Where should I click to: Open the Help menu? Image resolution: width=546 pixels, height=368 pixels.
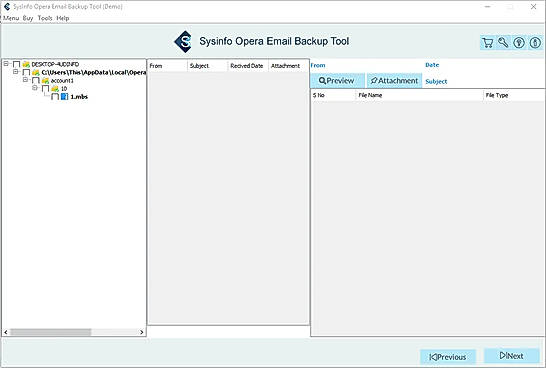tap(63, 18)
